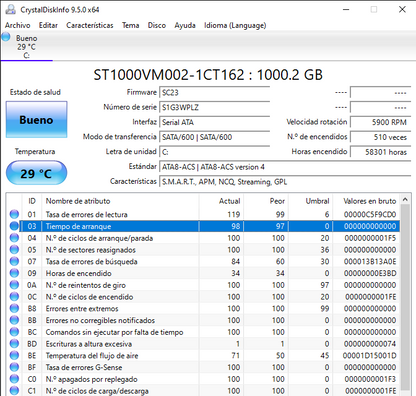Open the Editar menu
The width and height of the screenshot is (416, 396).
click(x=48, y=25)
